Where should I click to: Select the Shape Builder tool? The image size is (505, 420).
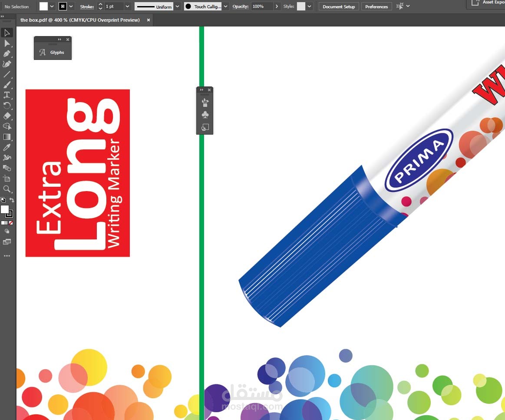7,126
